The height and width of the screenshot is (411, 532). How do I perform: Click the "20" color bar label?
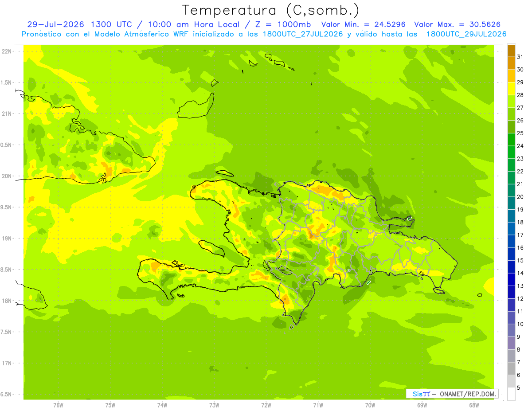click(x=520, y=197)
